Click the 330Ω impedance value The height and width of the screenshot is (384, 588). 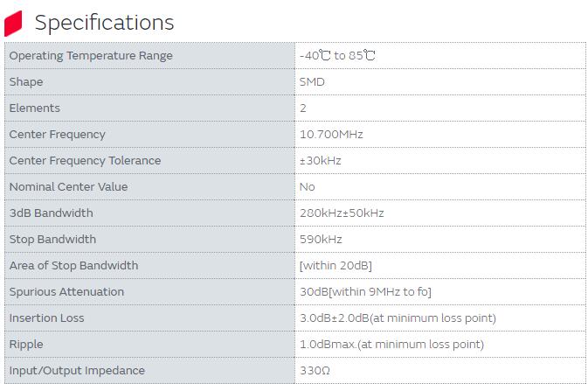(x=315, y=371)
